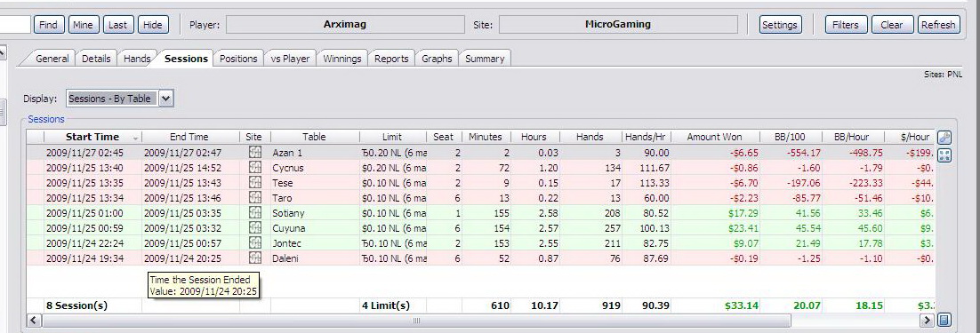Select the Azan 1 table cell
Screen dimensions: 980x333
(x=315, y=152)
